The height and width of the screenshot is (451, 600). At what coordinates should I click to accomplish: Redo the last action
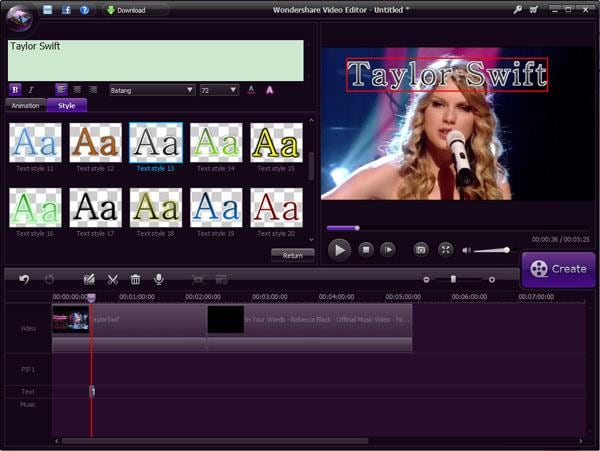click(49, 280)
